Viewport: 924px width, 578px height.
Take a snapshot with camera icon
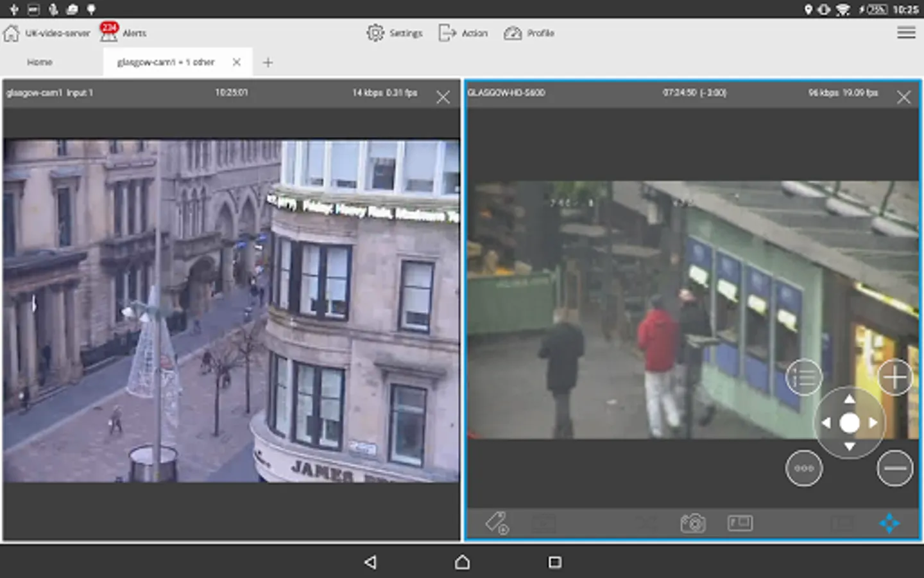[692, 523]
